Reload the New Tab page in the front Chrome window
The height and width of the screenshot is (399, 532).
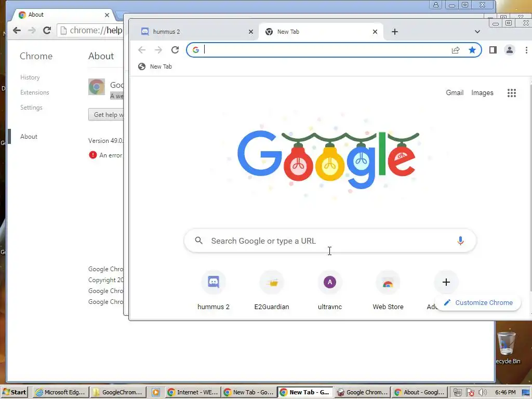175,50
